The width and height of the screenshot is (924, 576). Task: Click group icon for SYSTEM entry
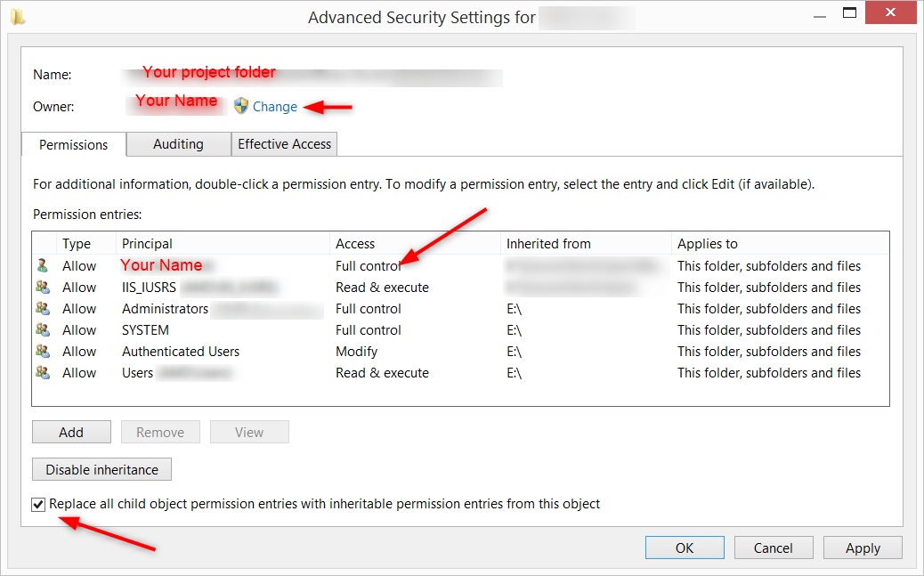(42, 329)
